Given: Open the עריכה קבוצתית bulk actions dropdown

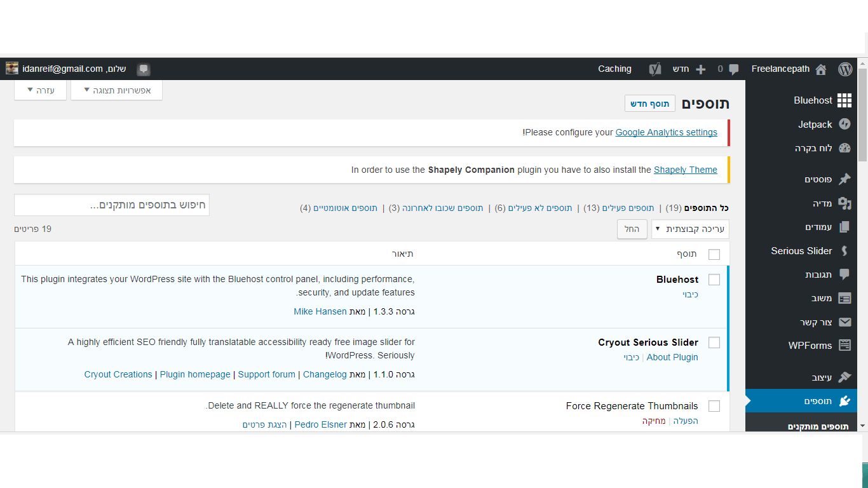Looking at the screenshot, I should click(x=690, y=229).
